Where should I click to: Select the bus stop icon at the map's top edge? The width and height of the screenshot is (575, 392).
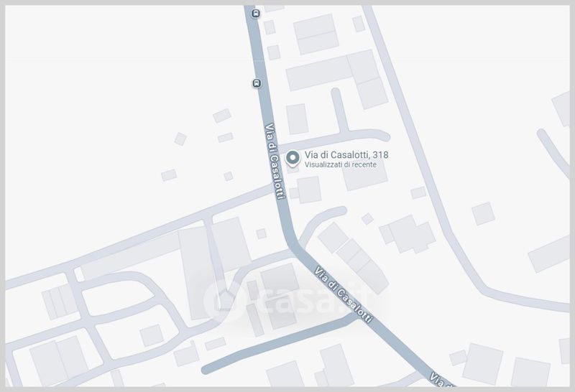256,14
